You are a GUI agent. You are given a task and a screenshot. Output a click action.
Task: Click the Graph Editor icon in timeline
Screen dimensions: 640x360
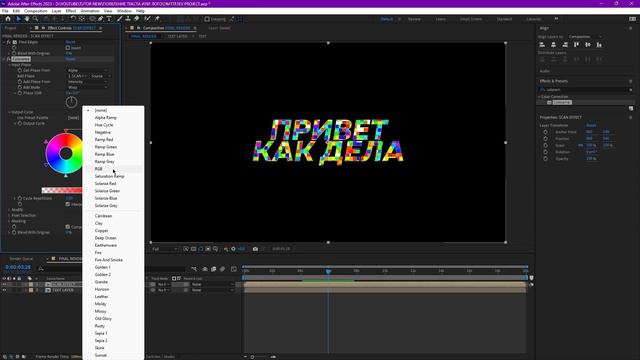point(233,269)
